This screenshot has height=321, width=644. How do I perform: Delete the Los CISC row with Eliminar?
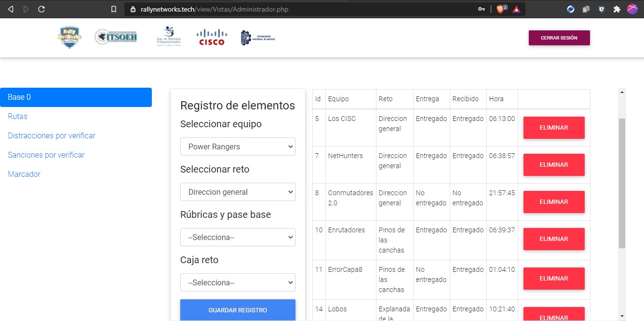(x=554, y=128)
